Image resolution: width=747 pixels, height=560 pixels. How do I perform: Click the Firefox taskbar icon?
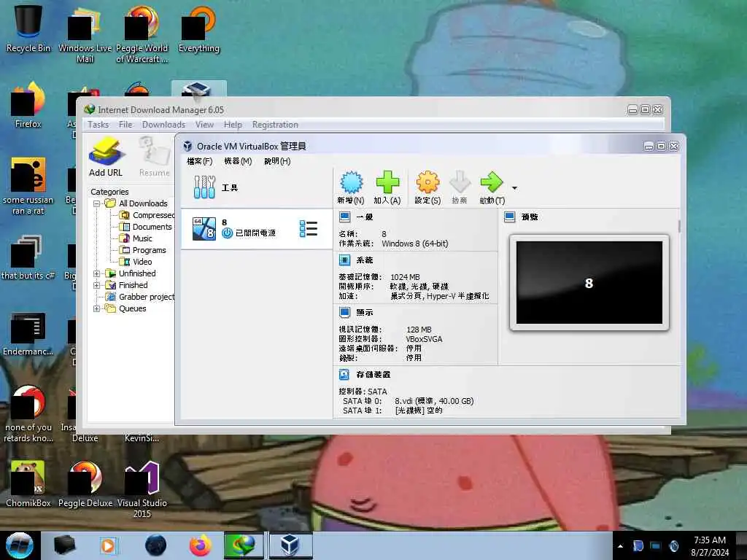click(x=201, y=545)
